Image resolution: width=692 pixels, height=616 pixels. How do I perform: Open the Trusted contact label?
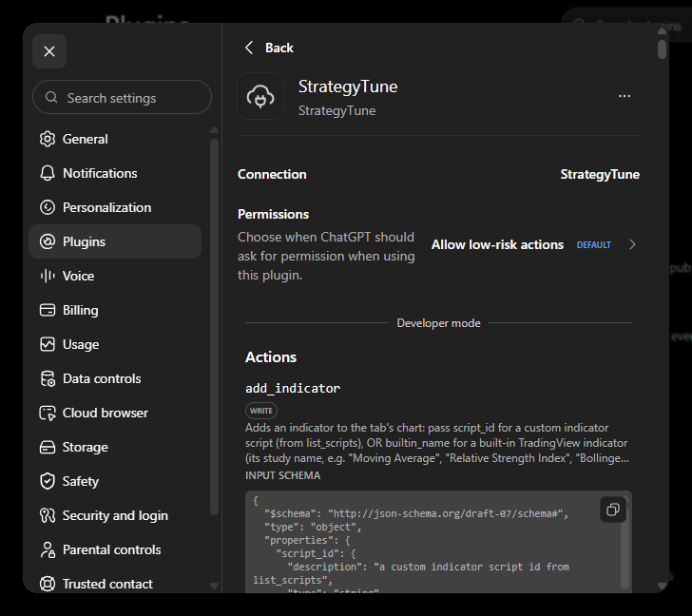click(107, 584)
